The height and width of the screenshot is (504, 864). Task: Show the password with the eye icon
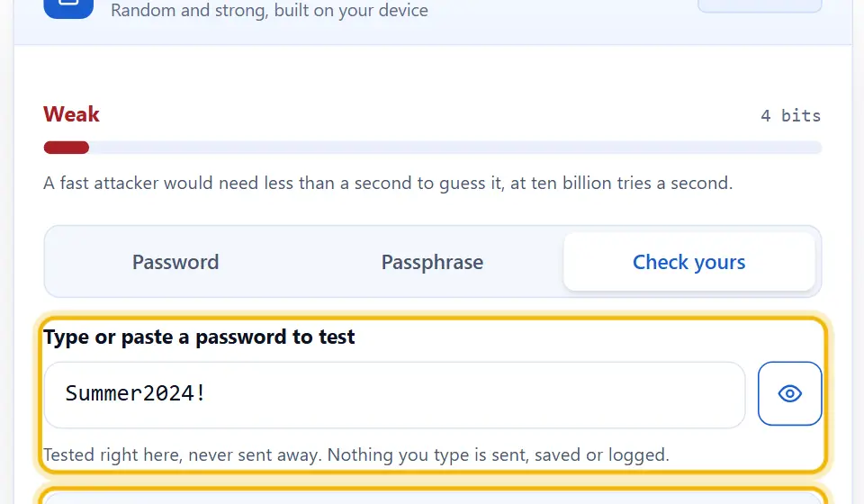(789, 393)
